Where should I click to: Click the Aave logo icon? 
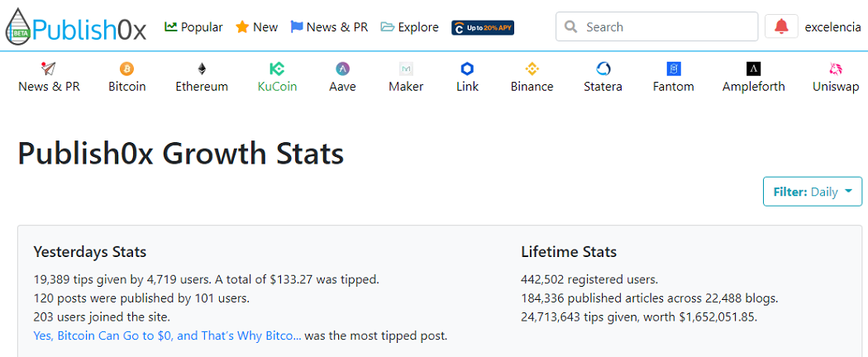(x=343, y=69)
